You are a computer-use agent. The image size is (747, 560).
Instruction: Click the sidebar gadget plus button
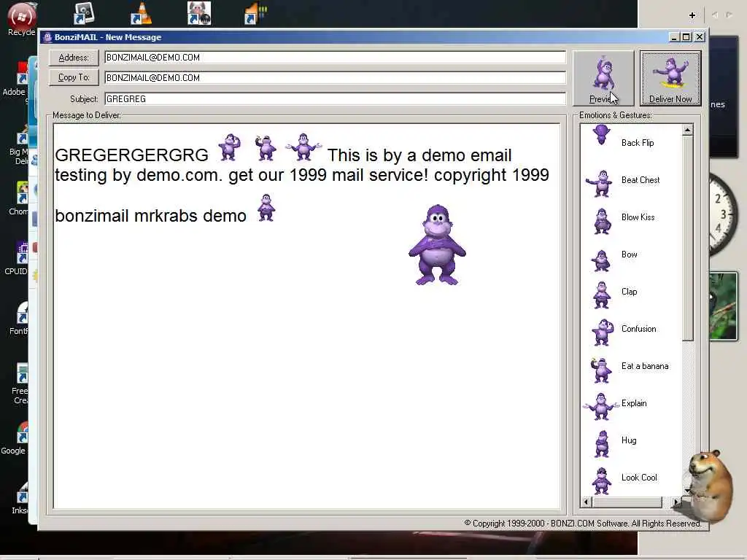(x=692, y=15)
